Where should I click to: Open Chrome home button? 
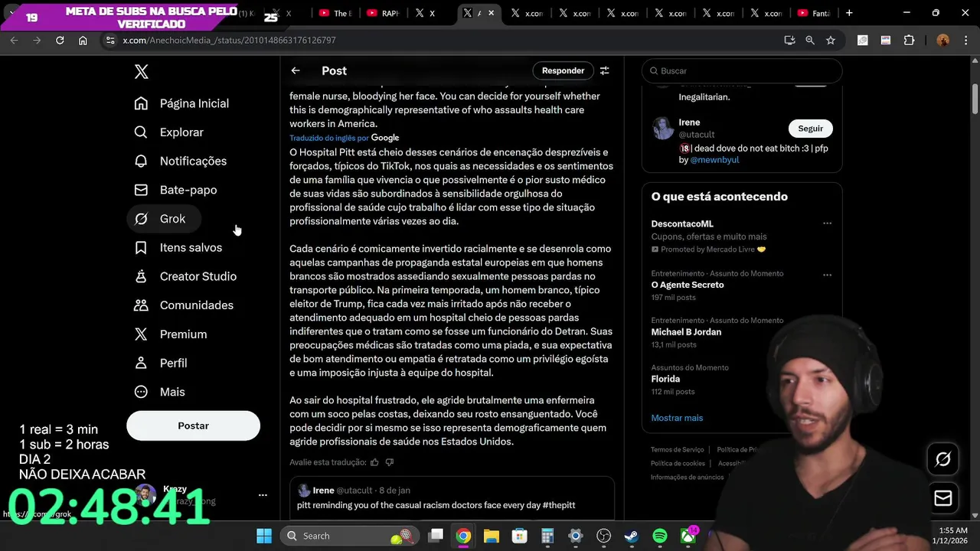pos(83,40)
